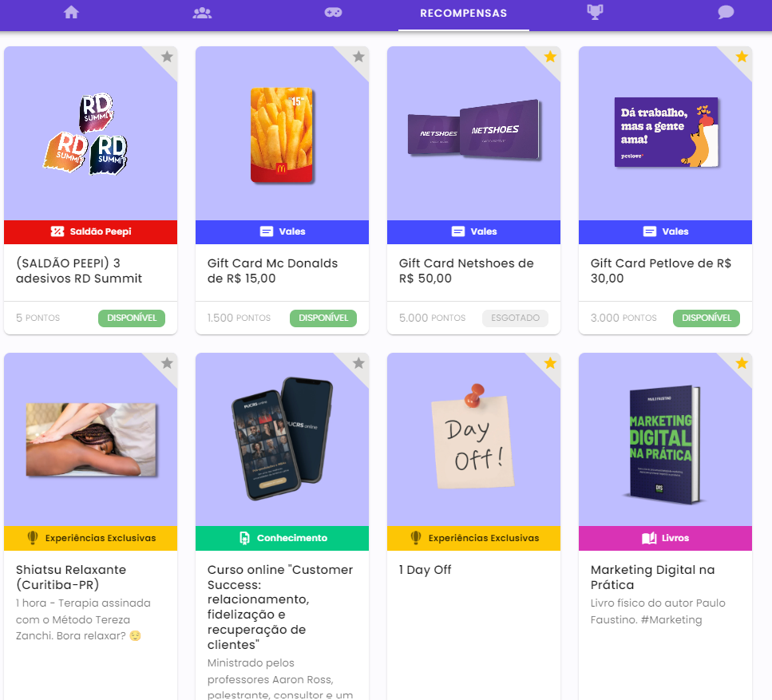Open the Marketing Digital na Prática book image
The width and height of the screenshot is (772, 700).
(665, 445)
